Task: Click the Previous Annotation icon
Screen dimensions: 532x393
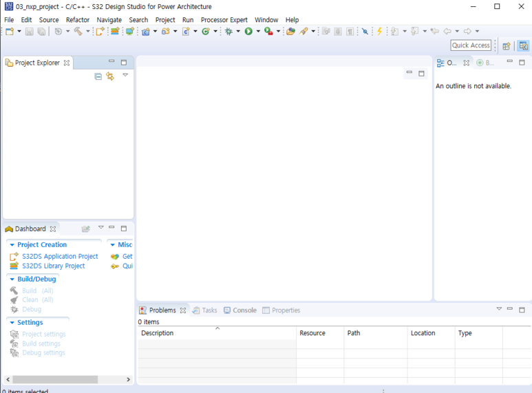Action: [x=414, y=32]
